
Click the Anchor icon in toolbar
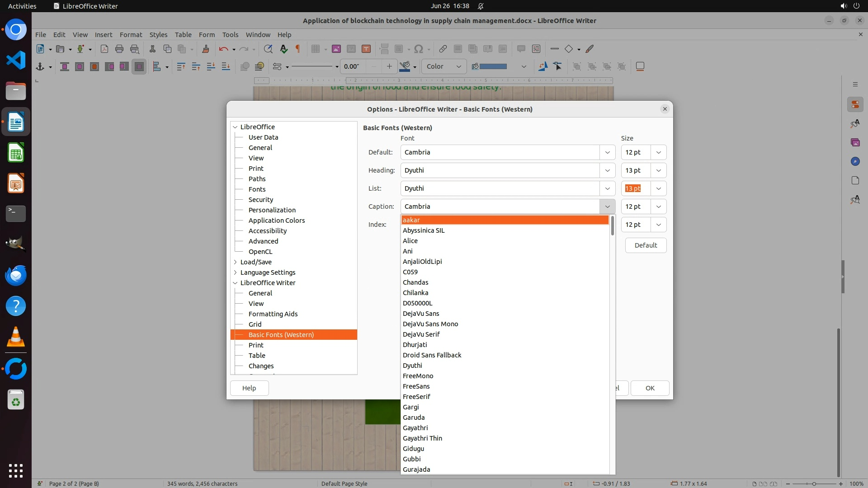(x=40, y=67)
